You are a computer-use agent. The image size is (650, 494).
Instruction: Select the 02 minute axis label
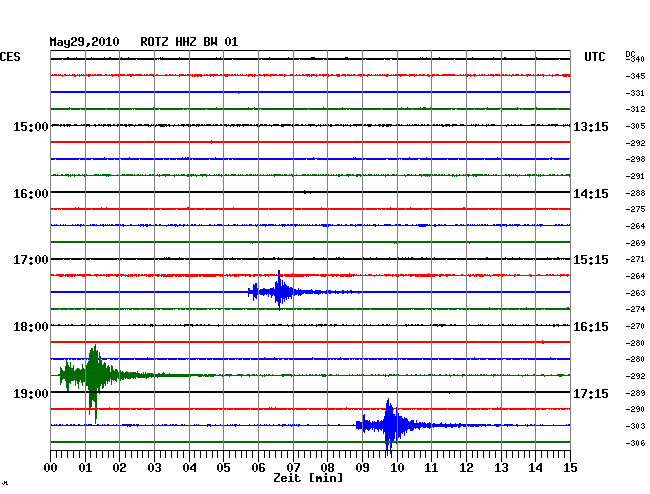(119, 468)
